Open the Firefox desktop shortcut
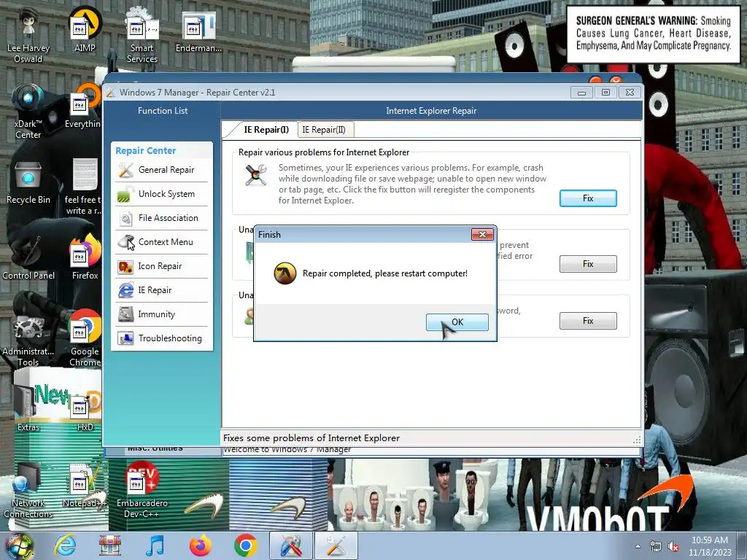The width and height of the screenshot is (747, 560). [85, 257]
